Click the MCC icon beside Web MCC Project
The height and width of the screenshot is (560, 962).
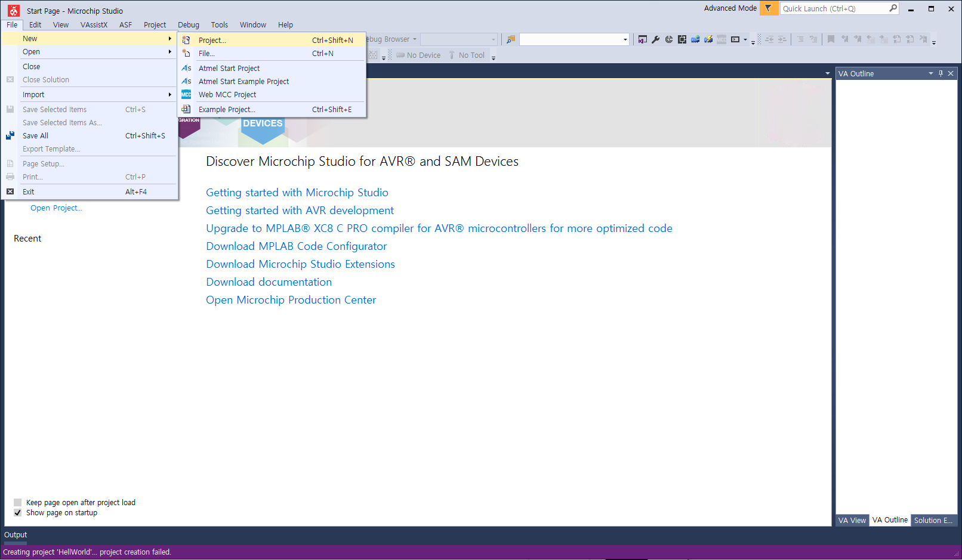[186, 94]
